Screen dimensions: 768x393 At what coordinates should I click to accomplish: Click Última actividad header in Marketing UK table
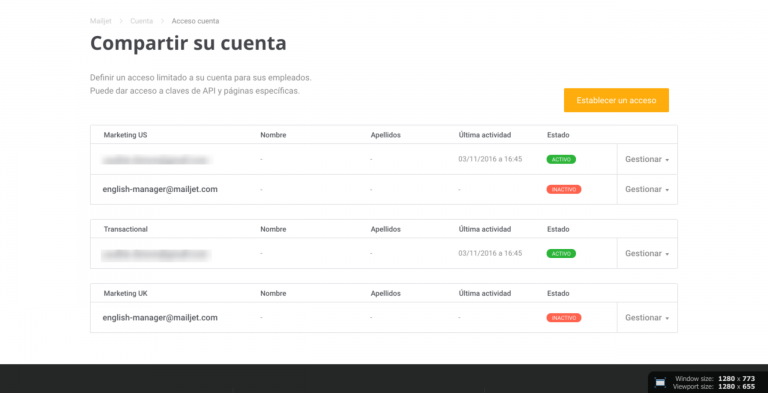pos(485,294)
